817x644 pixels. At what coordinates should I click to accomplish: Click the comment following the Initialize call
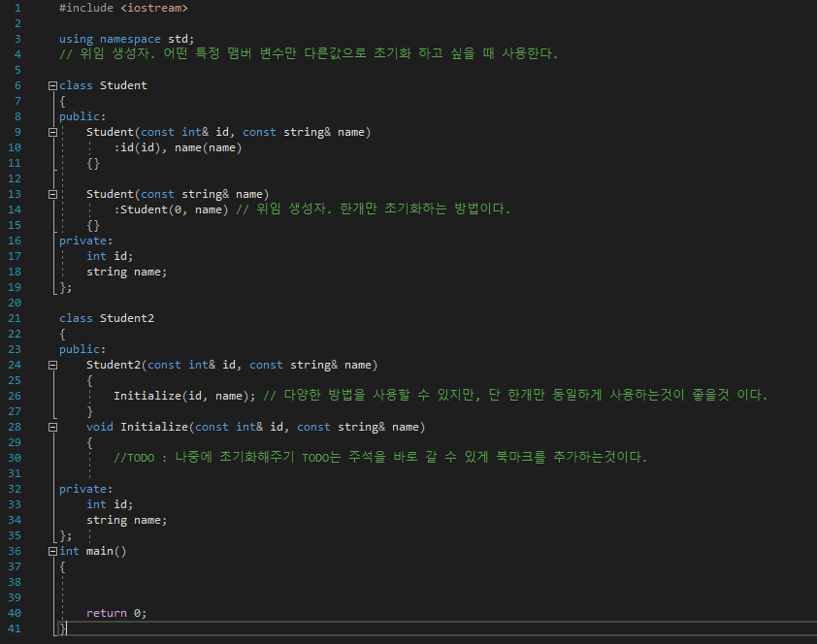coord(515,396)
